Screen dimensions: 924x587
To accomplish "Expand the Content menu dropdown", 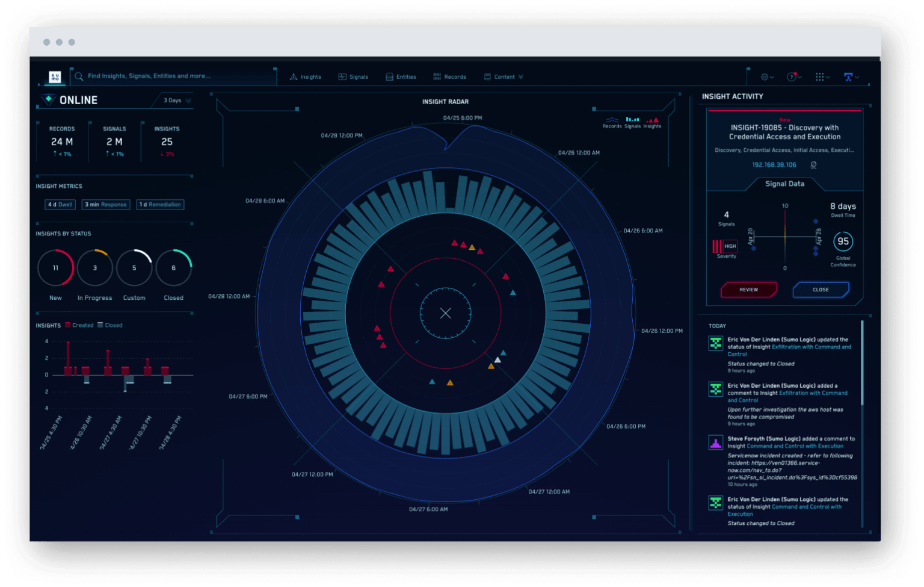I will point(504,77).
